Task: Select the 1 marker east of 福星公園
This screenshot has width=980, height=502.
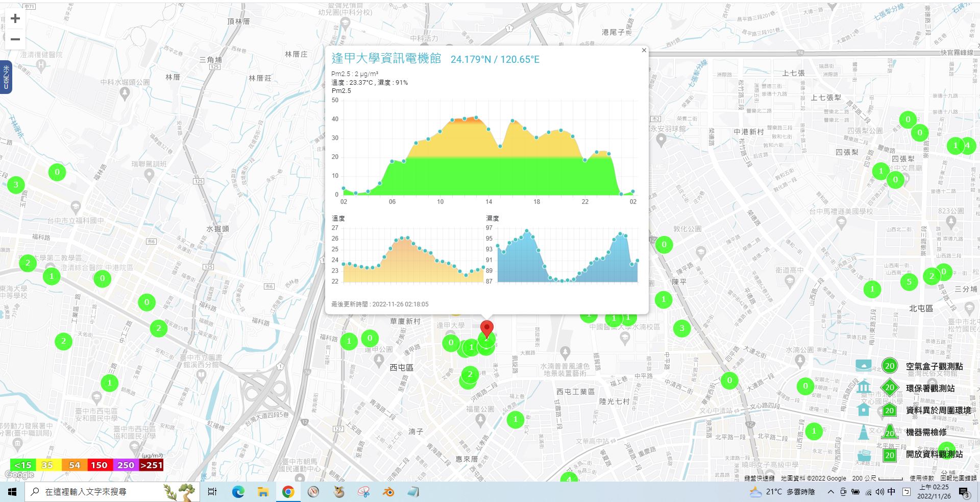Action: (x=516, y=420)
